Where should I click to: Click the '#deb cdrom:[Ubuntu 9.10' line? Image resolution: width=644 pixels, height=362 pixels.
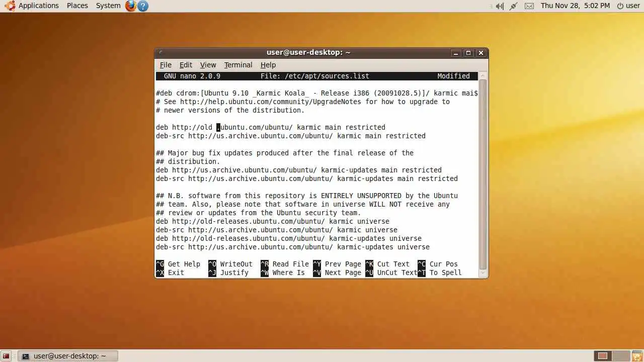[317, 93]
